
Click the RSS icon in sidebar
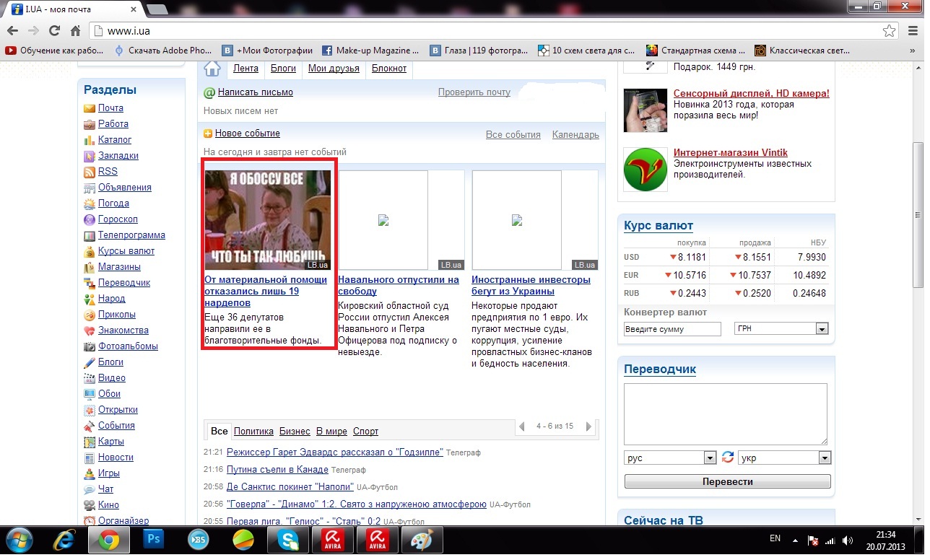click(x=90, y=172)
